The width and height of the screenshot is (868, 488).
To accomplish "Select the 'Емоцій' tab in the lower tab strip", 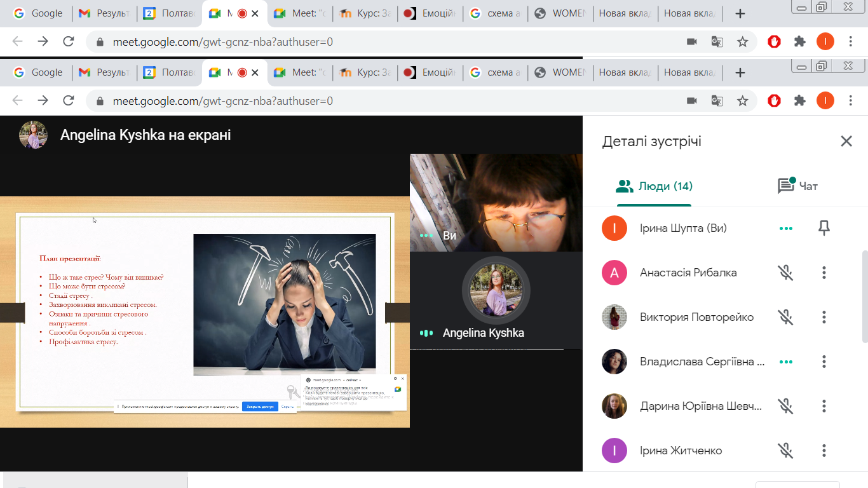I will tap(430, 72).
